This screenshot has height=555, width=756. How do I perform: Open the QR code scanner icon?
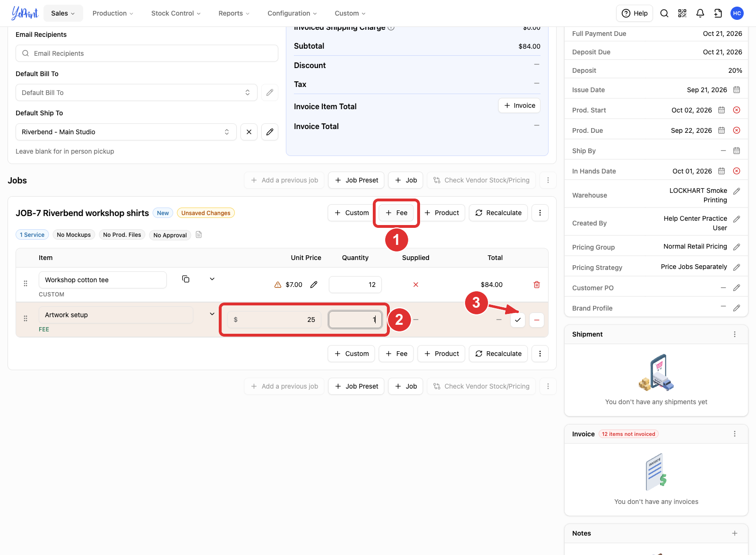(x=682, y=13)
